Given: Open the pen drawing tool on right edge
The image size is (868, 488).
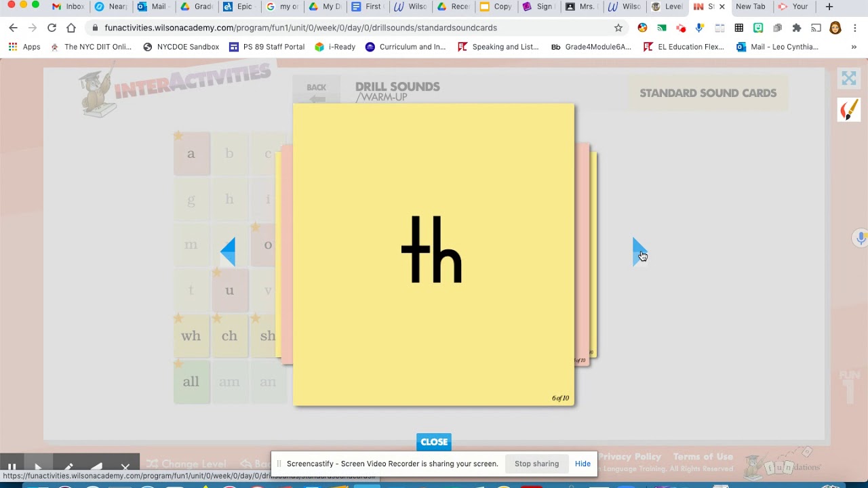Looking at the screenshot, I should coord(849,110).
